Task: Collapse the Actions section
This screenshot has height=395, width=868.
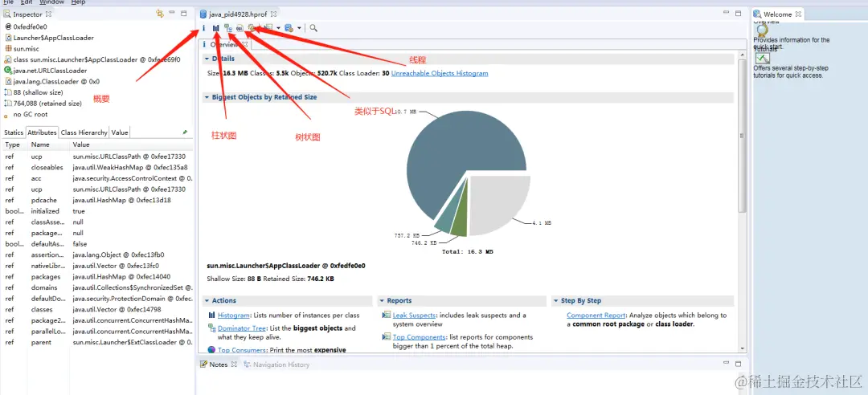Action: (207, 301)
